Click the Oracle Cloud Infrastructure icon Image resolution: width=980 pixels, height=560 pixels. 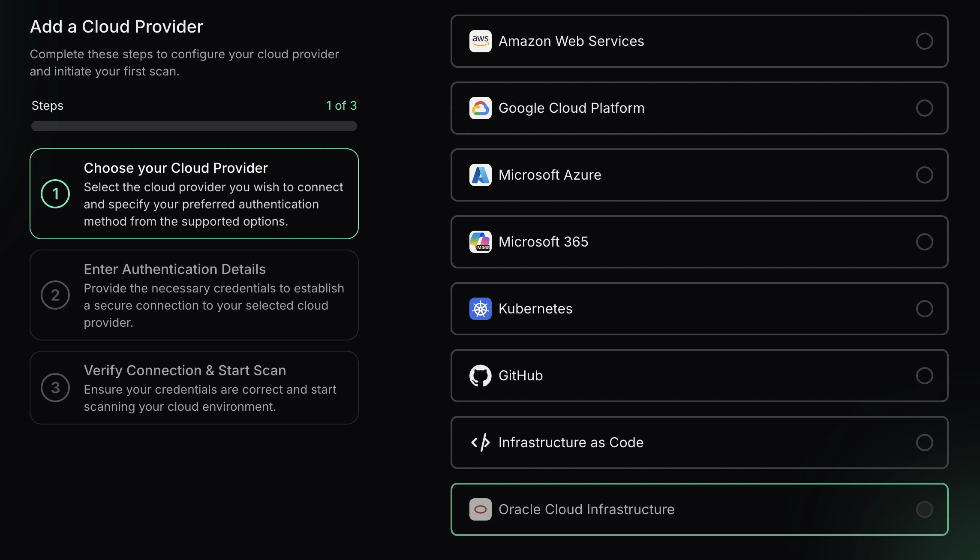coord(480,509)
